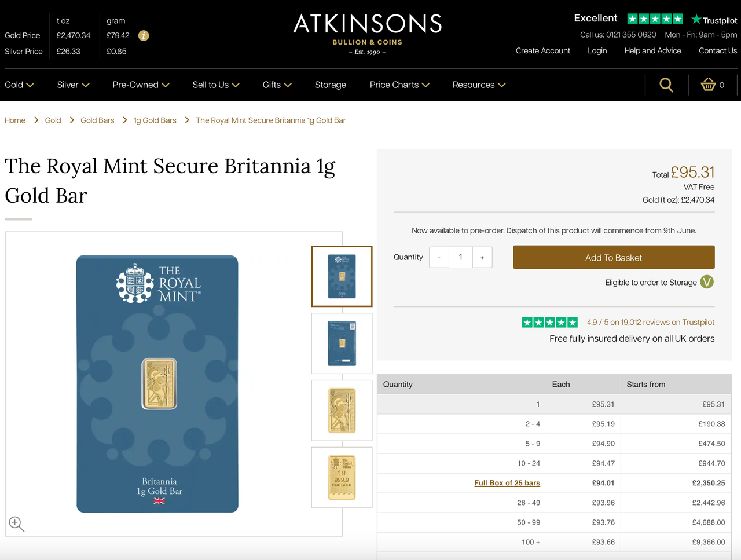Click the Atkinsons Bullion & Coins logo
The image size is (741, 560).
click(368, 34)
